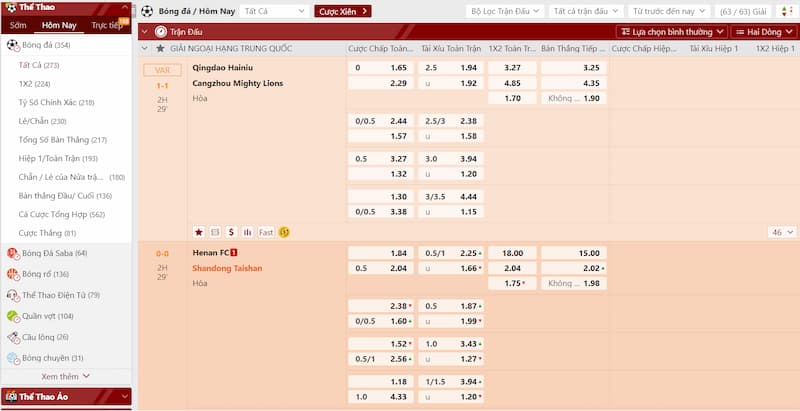Open the statistics bar chart icon
This screenshot has width=800, height=411.
248,232
